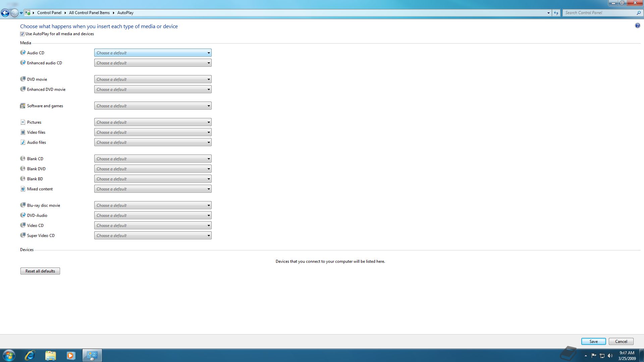The height and width of the screenshot is (362, 644).
Task: Click the Software and games icon
Action: pos(23,106)
